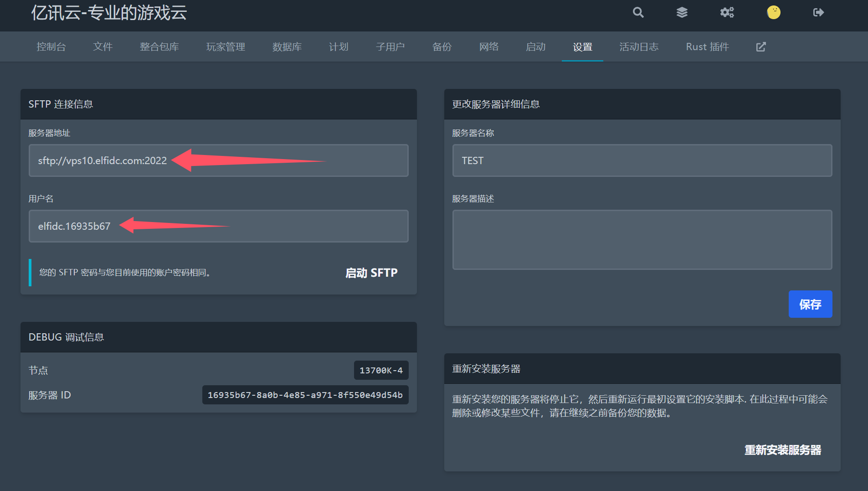Open the 计划 tab

coord(339,47)
